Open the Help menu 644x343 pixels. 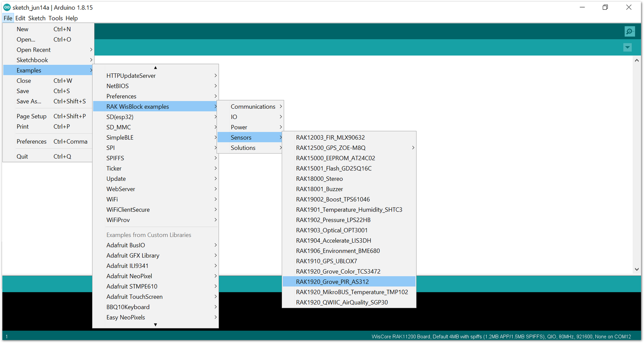click(x=71, y=18)
